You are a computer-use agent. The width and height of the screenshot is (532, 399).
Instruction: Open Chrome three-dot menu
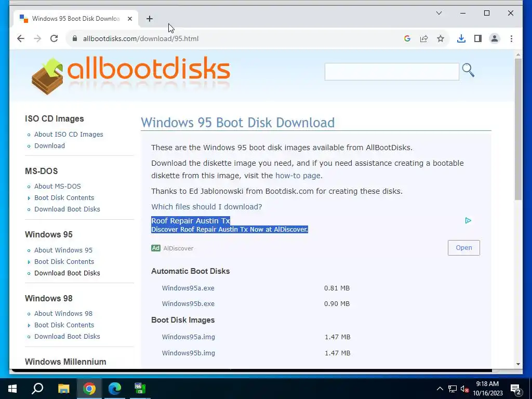511,38
